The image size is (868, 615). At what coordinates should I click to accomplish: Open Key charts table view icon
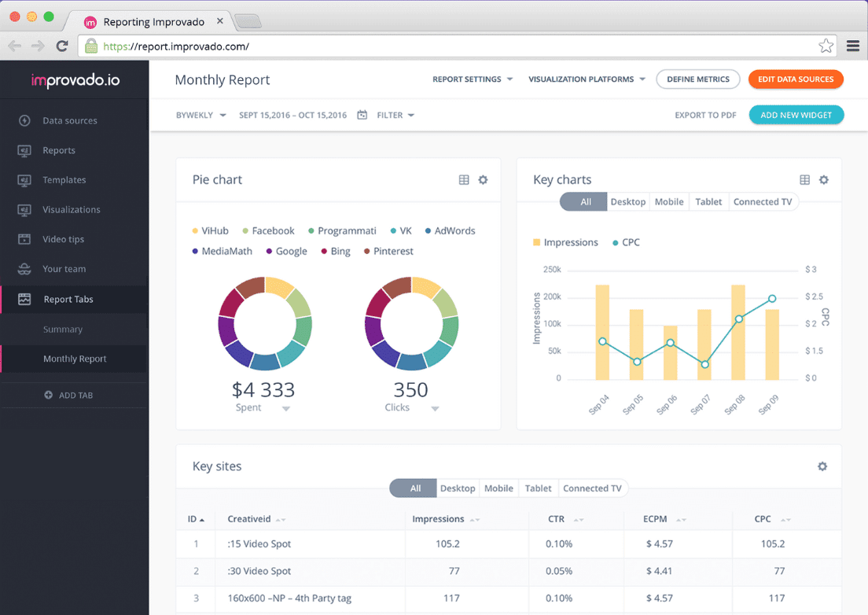[804, 180]
